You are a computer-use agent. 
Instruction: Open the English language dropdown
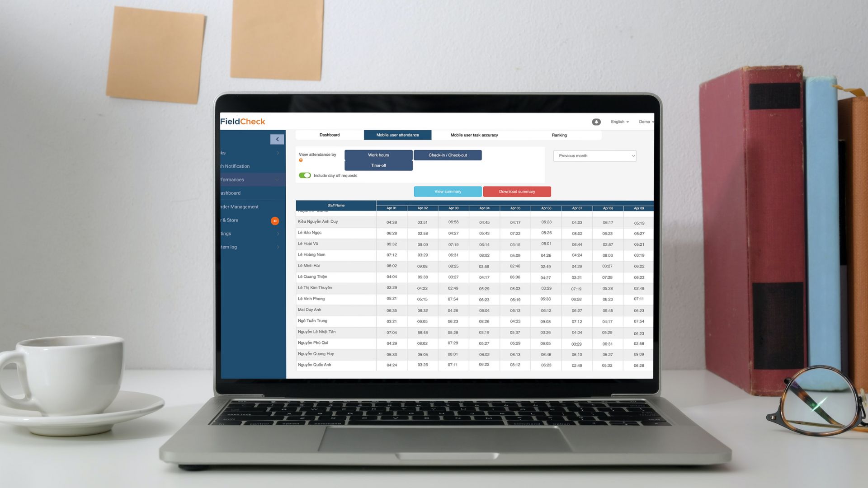pos(620,122)
